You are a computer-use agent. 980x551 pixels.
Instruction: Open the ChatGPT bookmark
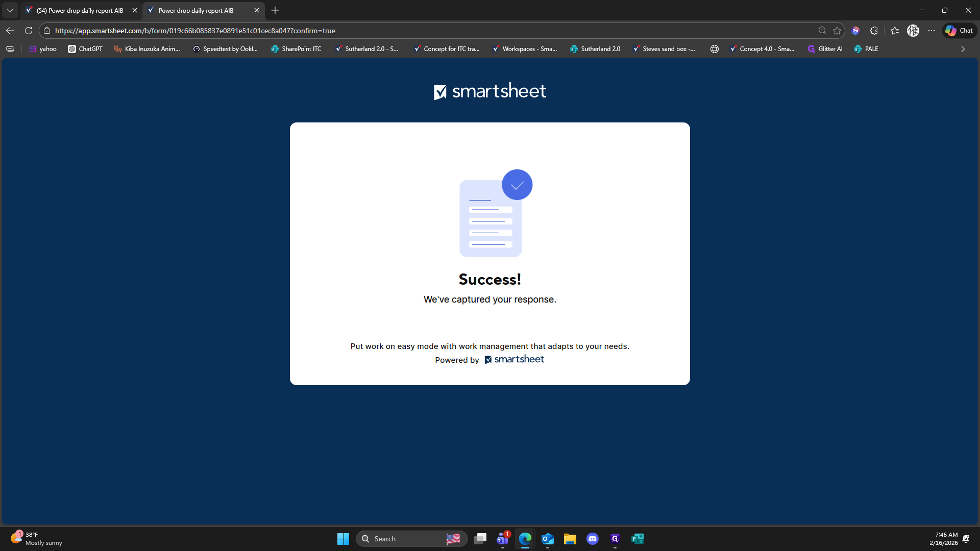[85, 49]
